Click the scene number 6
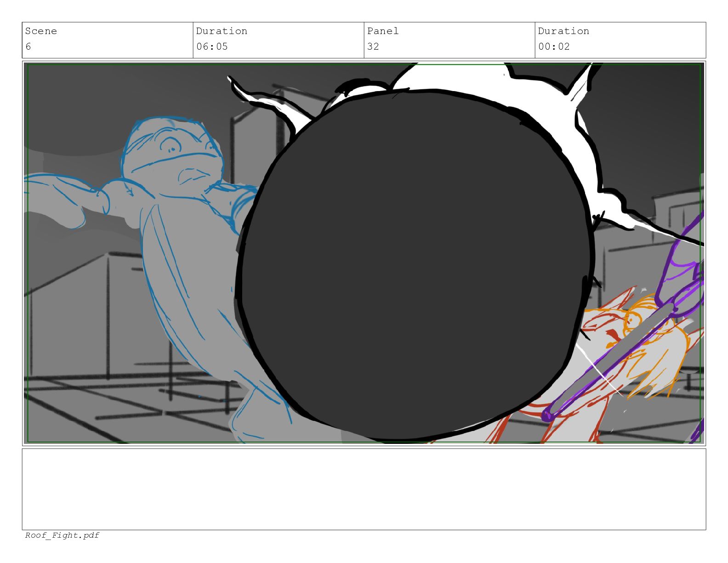This screenshot has width=728, height=563. [x=28, y=46]
